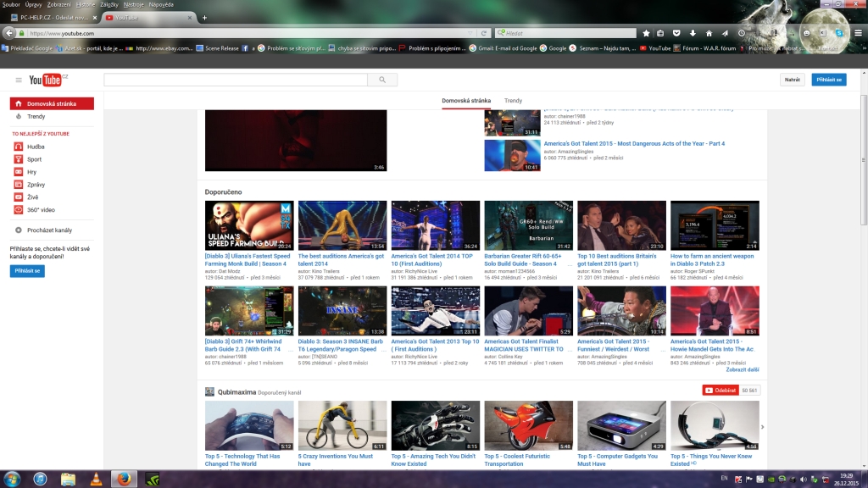Switch to the Trendy tab
This screenshot has height=488, width=868.
pos(513,101)
